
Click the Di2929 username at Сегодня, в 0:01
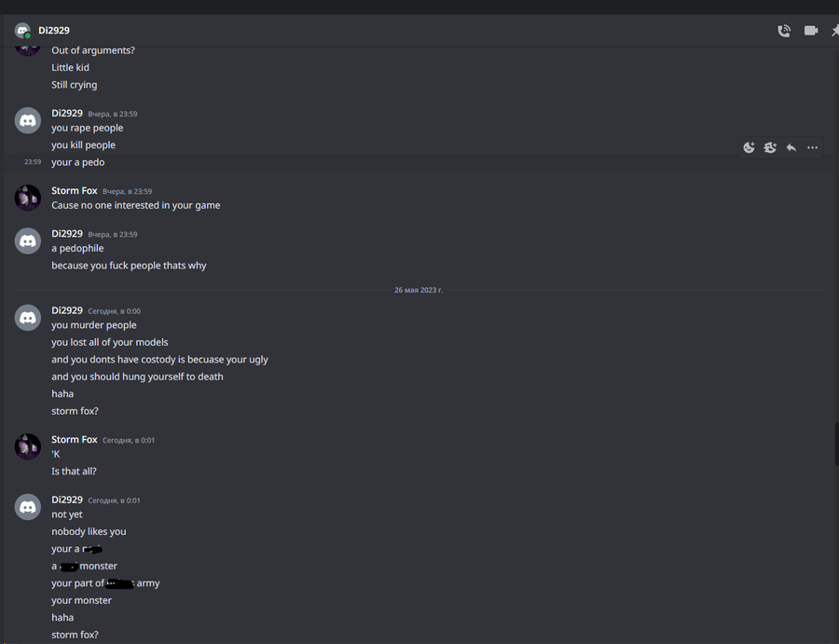click(x=67, y=500)
